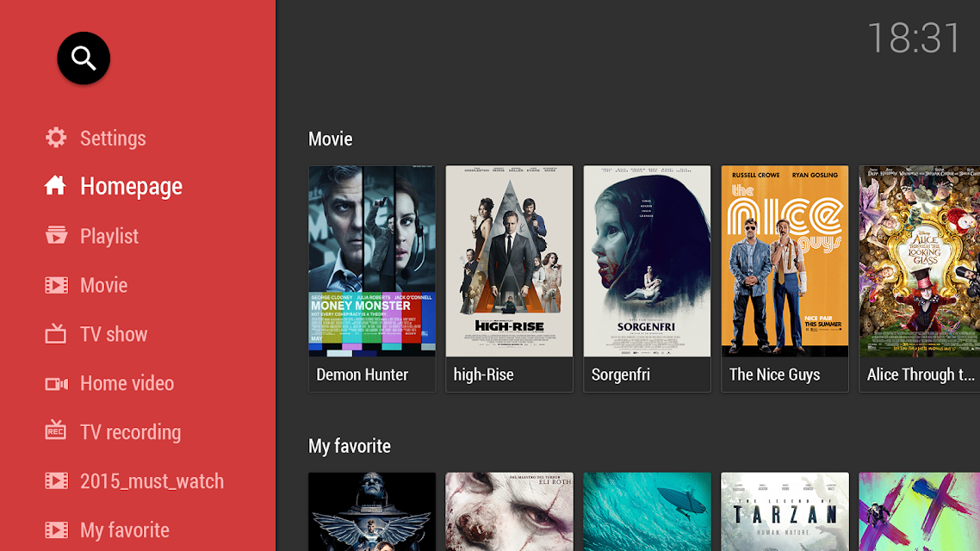
Task: Select TV show in the sidebar
Action: click(x=114, y=334)
